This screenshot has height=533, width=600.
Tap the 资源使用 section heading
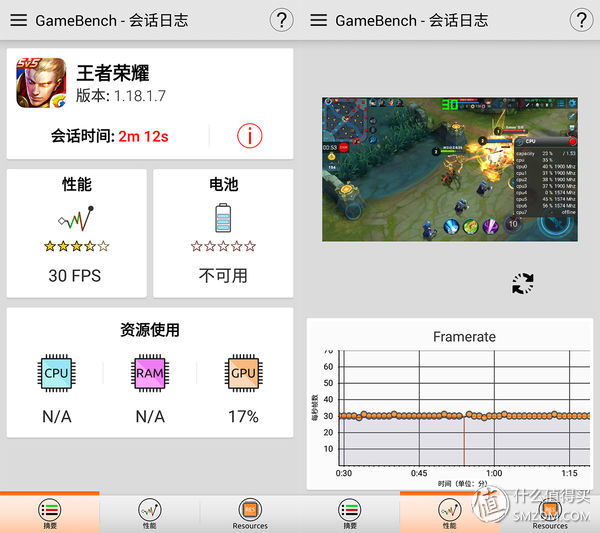[x=150, y=329]
